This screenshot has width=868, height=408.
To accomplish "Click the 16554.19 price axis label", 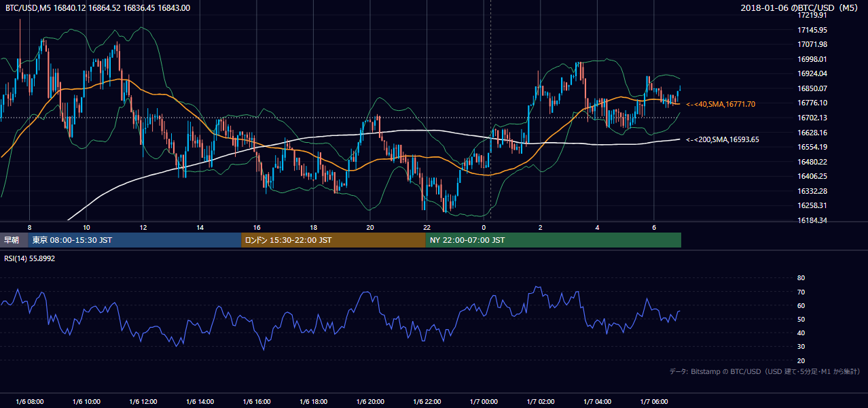I will coord(812,147).
